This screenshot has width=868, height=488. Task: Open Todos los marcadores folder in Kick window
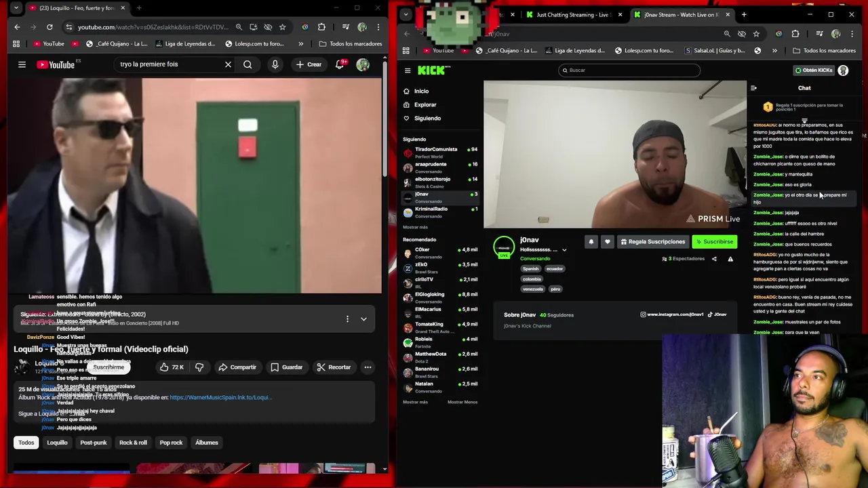point(824,51)
